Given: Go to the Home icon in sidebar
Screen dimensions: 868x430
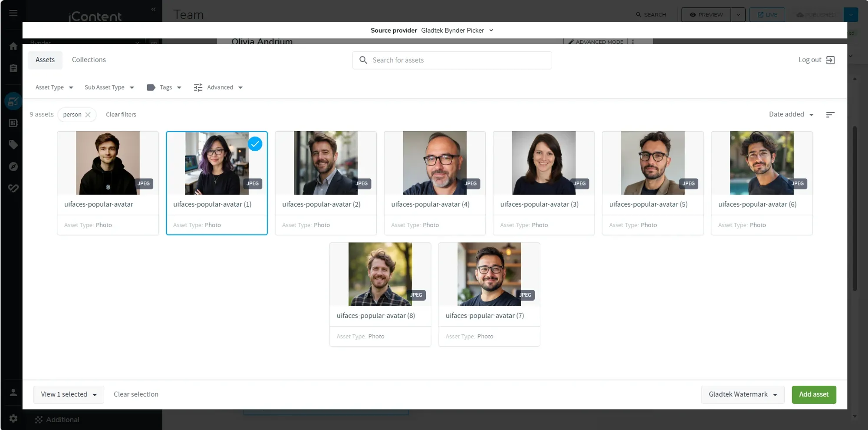Looking at the screenshot, I should (x=13, y=46).
